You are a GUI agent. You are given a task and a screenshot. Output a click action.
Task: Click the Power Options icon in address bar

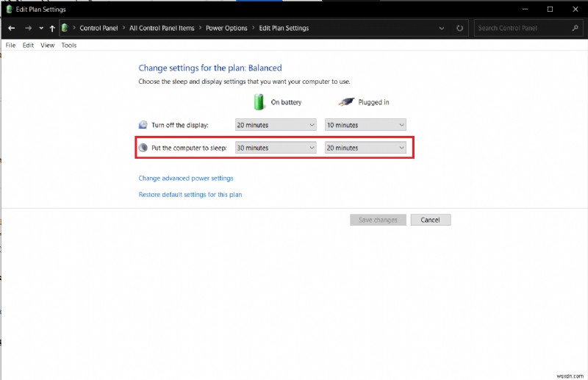(x=65, y=28)
